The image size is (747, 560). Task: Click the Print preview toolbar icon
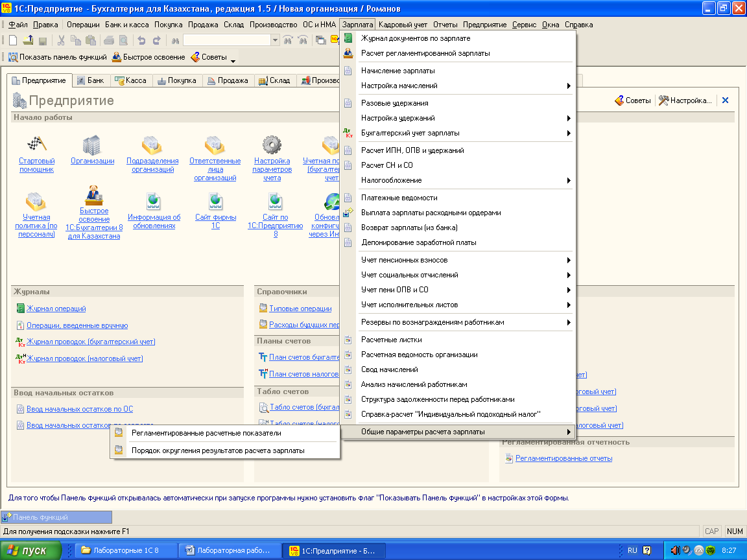pos(123,41)
